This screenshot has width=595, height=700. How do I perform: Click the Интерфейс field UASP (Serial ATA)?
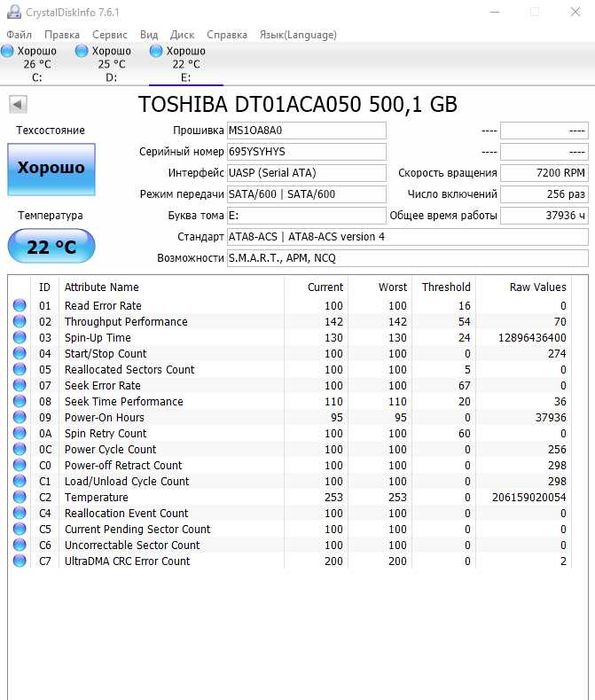tap(307, 173)
